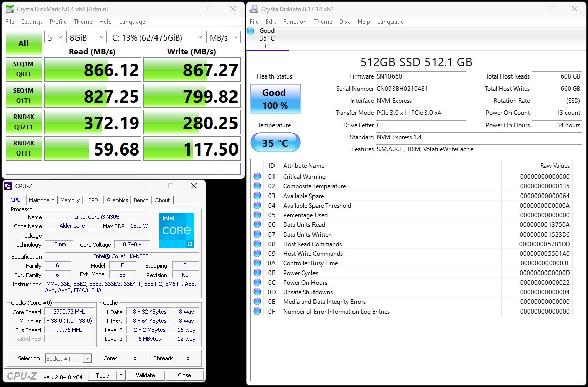Open the test count dropdown showing 5
Viewport: 588px width, 387px height.
click(x=54, y=37)
